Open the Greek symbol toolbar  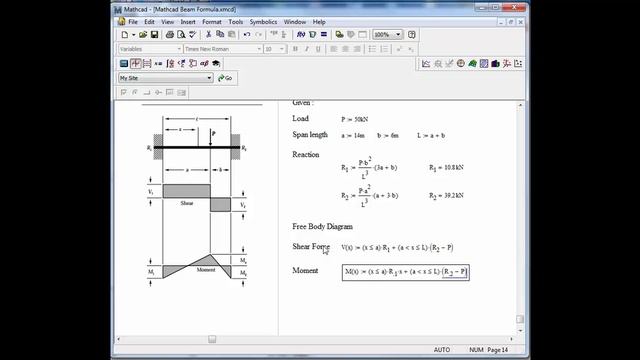(x=204, y=64)
